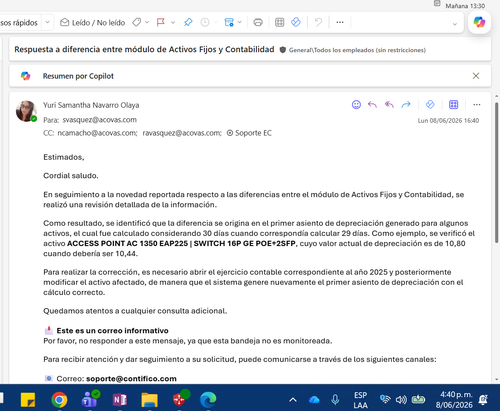The height and width of the screenshot is (411, 500).
Task: Click the sensitivity label shield icon
Action: [283, 50]
